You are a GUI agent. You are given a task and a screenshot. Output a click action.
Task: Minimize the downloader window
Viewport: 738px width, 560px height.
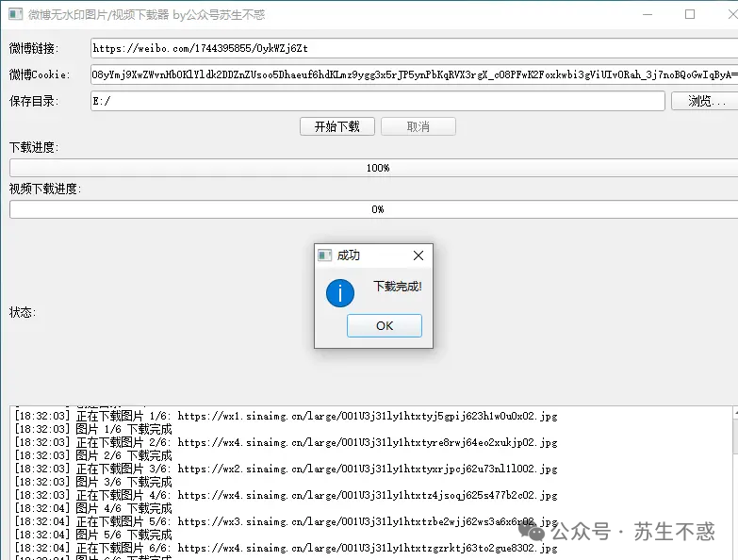click(x=648, y=14)
